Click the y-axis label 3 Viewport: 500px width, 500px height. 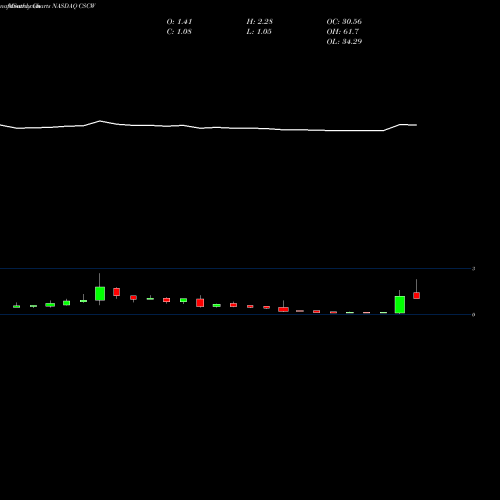pyautogui.click(x=473, y=269)
